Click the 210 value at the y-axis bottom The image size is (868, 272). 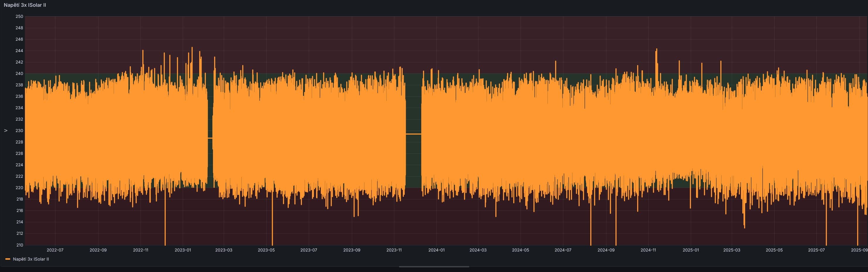[x=19, y=245]
